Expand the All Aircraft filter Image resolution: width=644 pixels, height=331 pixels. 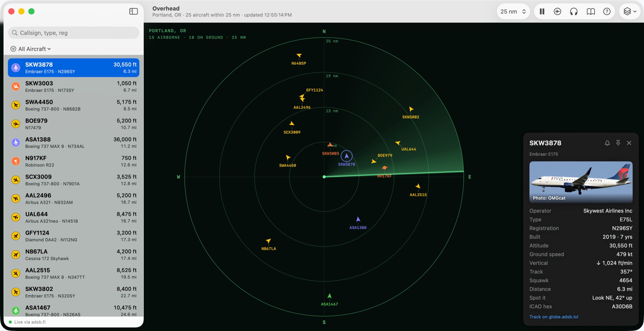pos(31,49)
